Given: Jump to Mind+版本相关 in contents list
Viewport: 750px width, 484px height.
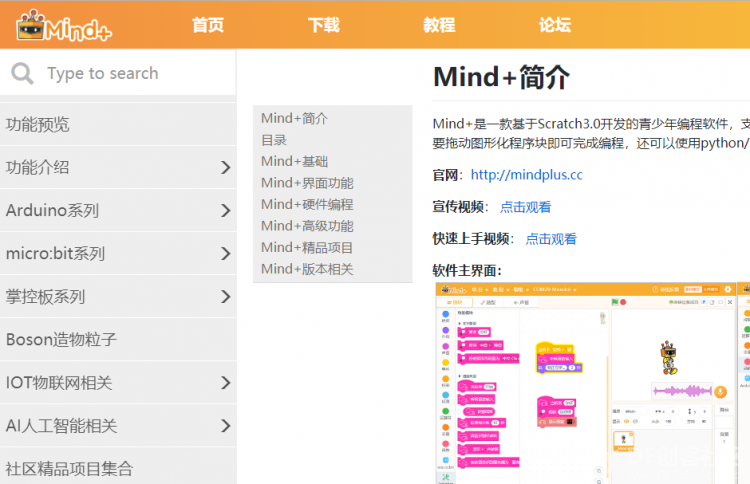Looking at the screenshot, I should point(307,269).
